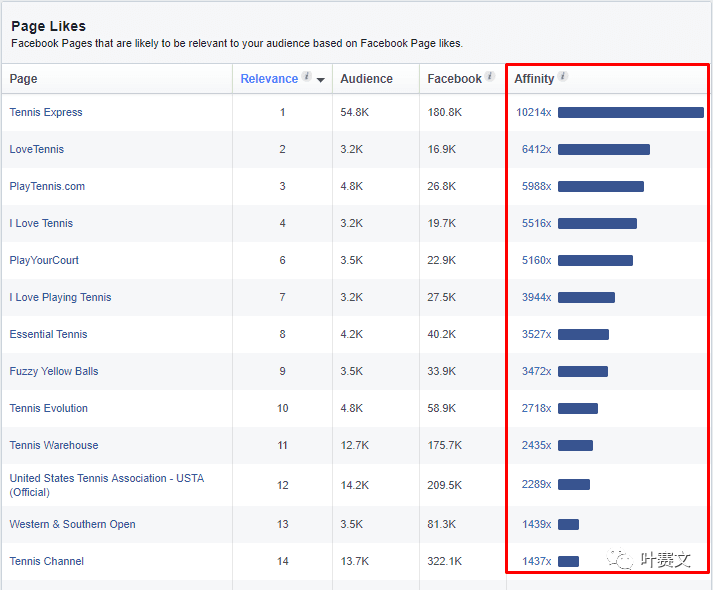Click the 40.2K Facebook value
Screen dimensions: 713x590
[442, 335]
